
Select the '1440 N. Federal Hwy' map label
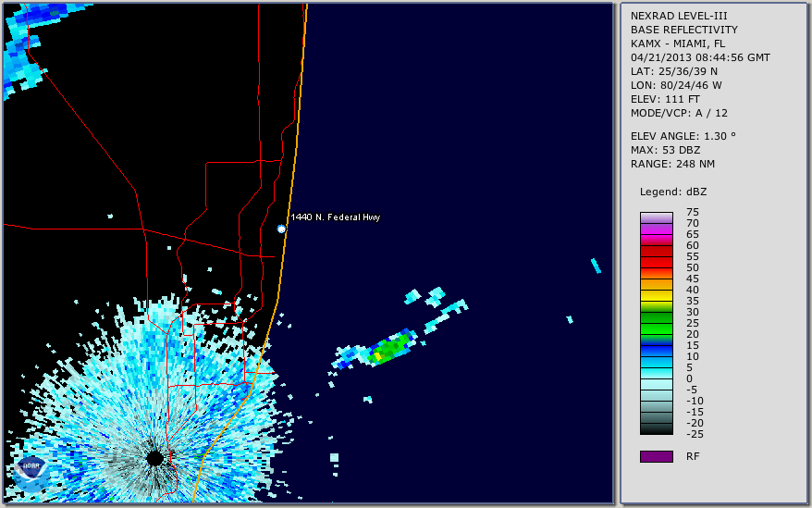pyautogui.click(x=336, y=217)
